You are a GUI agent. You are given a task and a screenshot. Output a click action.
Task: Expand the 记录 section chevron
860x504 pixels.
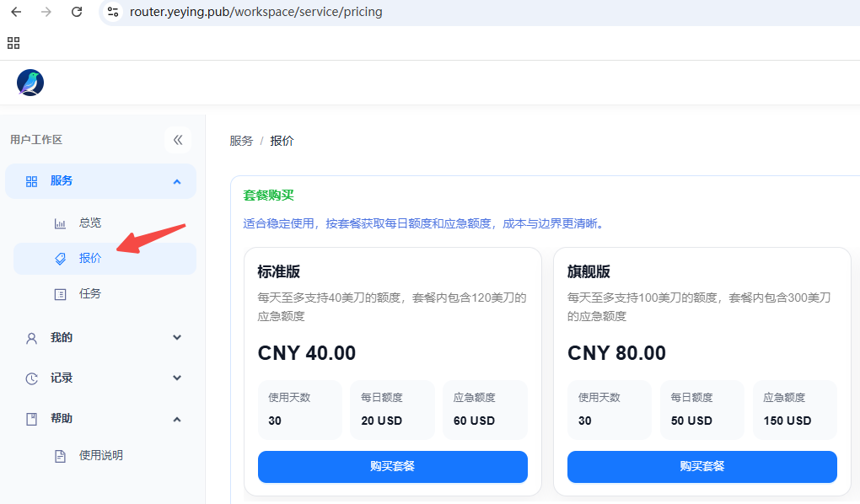176,378
